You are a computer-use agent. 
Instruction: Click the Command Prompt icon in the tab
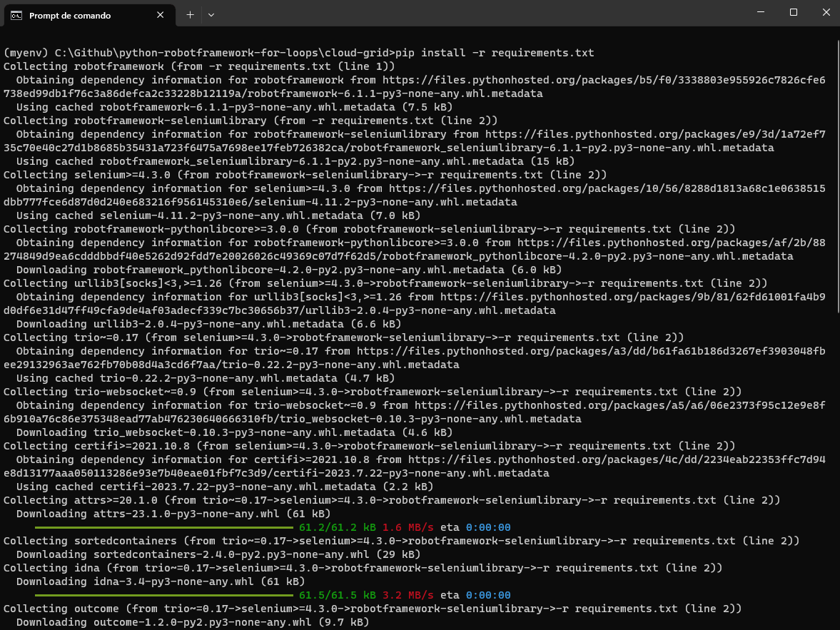(15, 15)
